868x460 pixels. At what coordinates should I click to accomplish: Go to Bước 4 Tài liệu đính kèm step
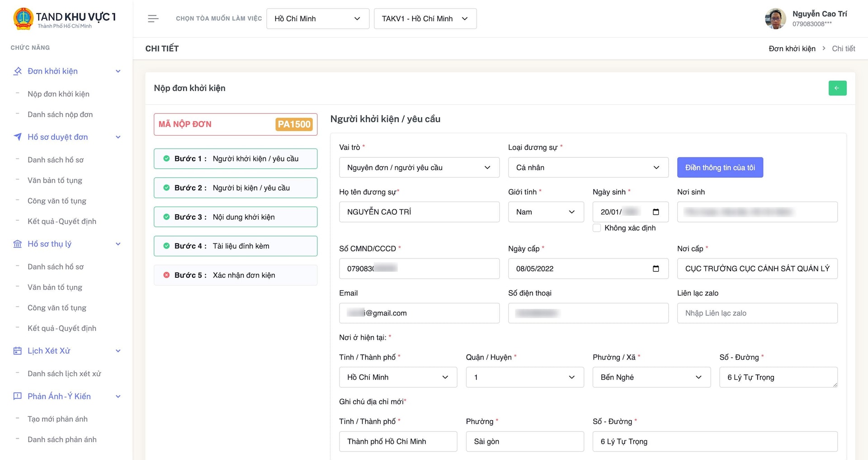[236, 246]
